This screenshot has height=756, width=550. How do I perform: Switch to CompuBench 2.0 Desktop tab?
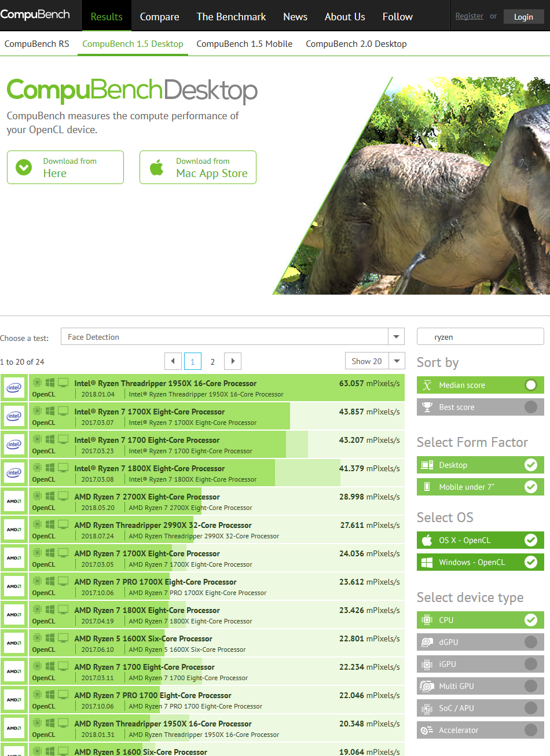pos(356,44)
